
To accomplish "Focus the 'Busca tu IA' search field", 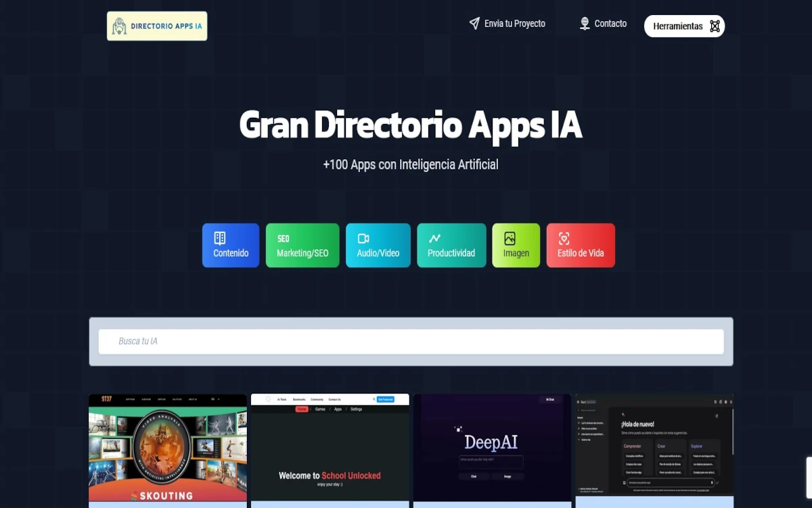I will tap(411, 341).
